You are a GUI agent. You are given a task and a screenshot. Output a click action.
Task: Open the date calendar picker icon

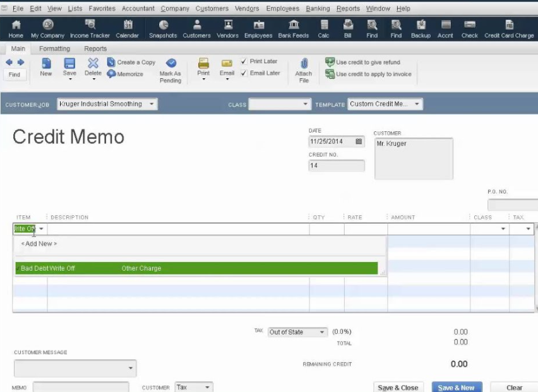pyautogui.click(x=359, y=141)
